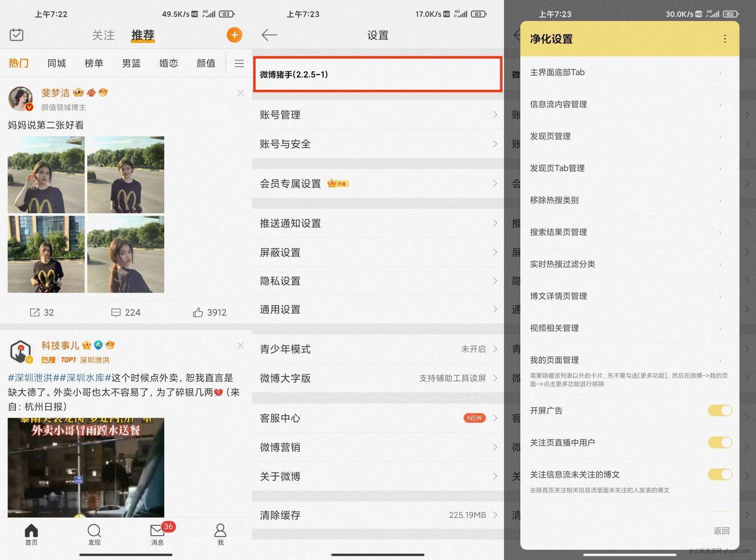Image resolution: width=756 pixels, height=560 pixels.
Task: Toggle 关注信息流未关注的博文 switch
Action: point(720,475)
